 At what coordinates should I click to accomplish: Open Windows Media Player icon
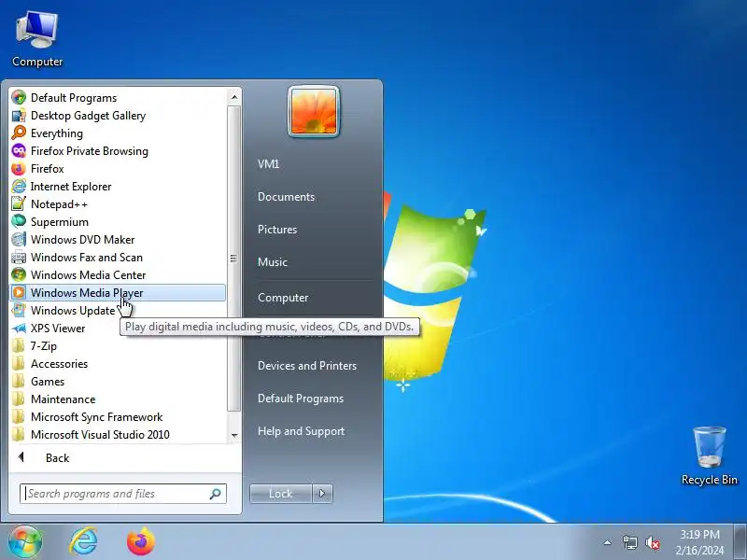[19, 292]
